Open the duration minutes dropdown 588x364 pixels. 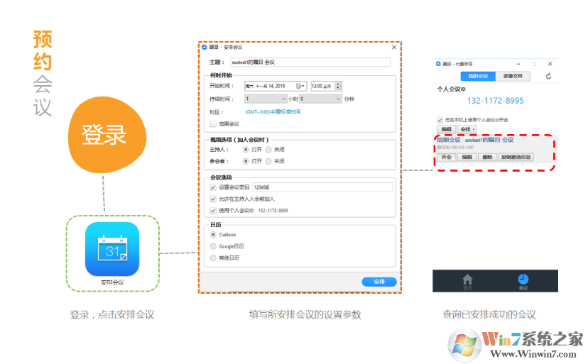point(320,99)
